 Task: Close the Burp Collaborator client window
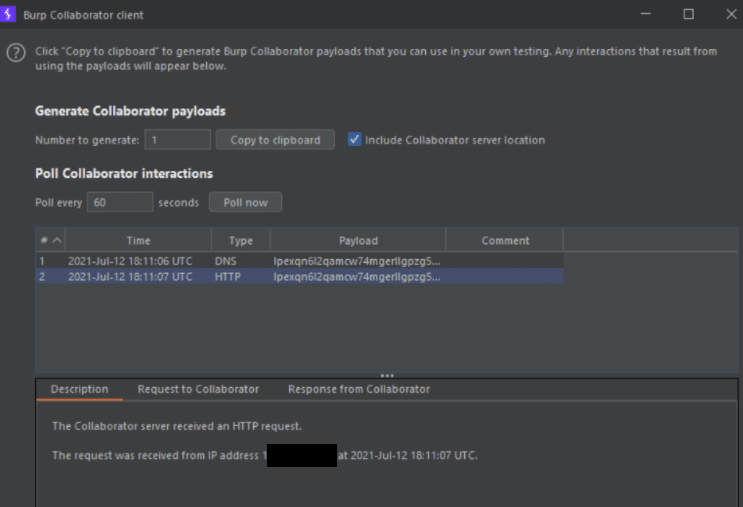(x=731, y=14)
